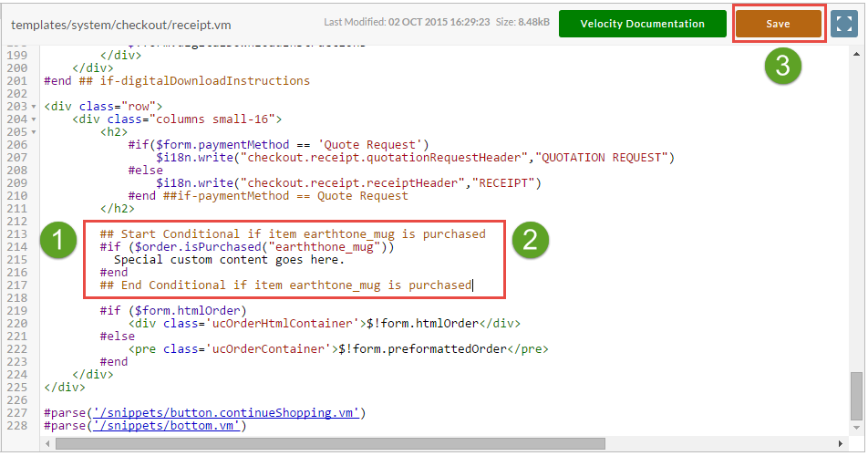Open Velocity Documentation
Image resolution: width=868 pixels, height=456 pixels.
point(642,24)
